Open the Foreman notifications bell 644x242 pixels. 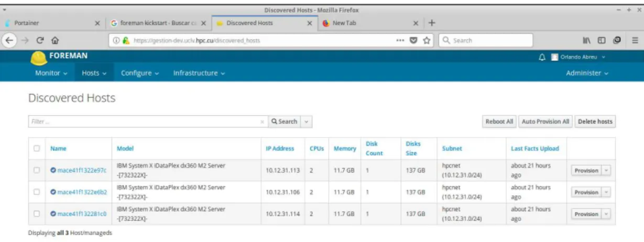coord(542,57)
